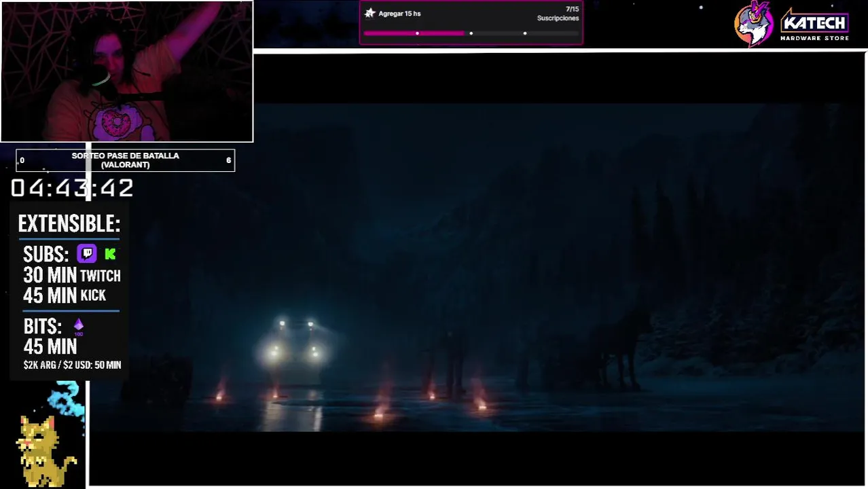Click the '7/15' subscription count
This screenshot has width=868, height=489.
(x=572, y=10)
